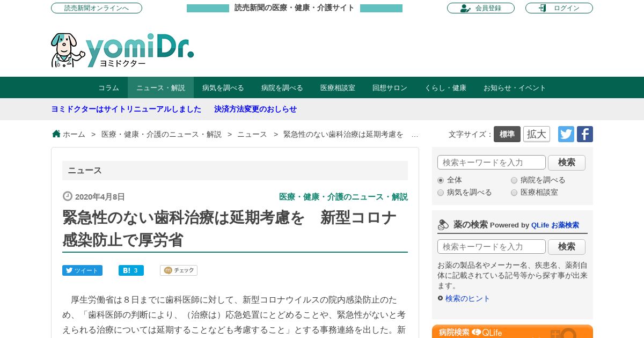Click the home icon in breadcrumb

click(x=56, y=134)
